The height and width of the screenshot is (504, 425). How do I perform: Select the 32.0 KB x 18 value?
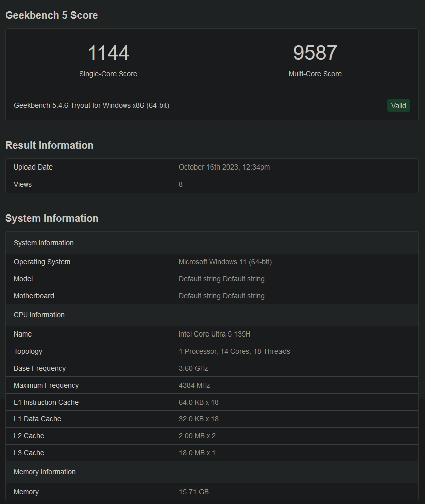[x=199, y=419]
